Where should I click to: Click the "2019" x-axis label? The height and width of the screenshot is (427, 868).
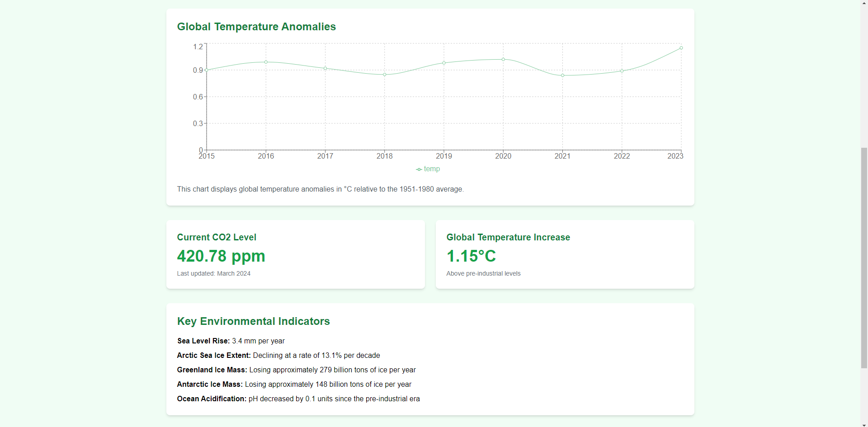coord(444,156)
